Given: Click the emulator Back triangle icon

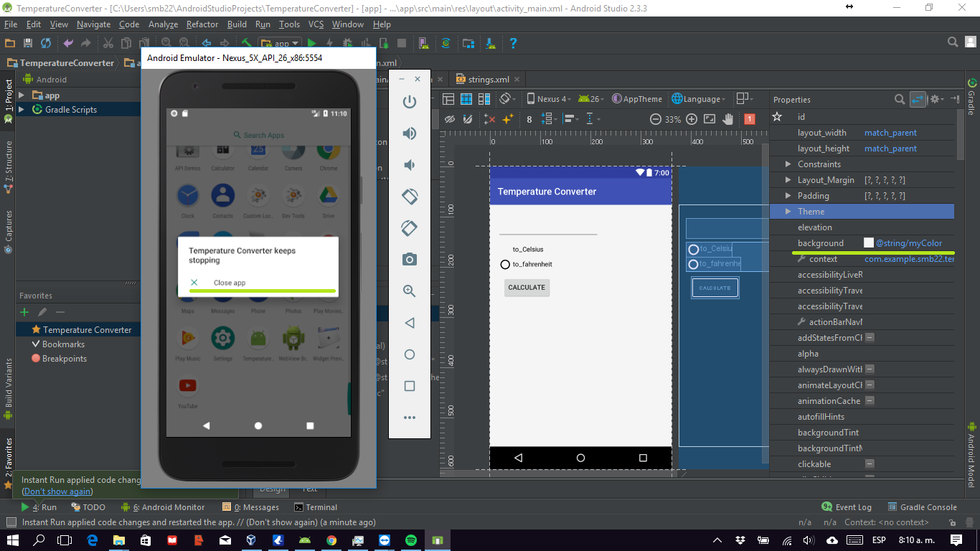Looking at the screenshot, I should pos(410,323).
